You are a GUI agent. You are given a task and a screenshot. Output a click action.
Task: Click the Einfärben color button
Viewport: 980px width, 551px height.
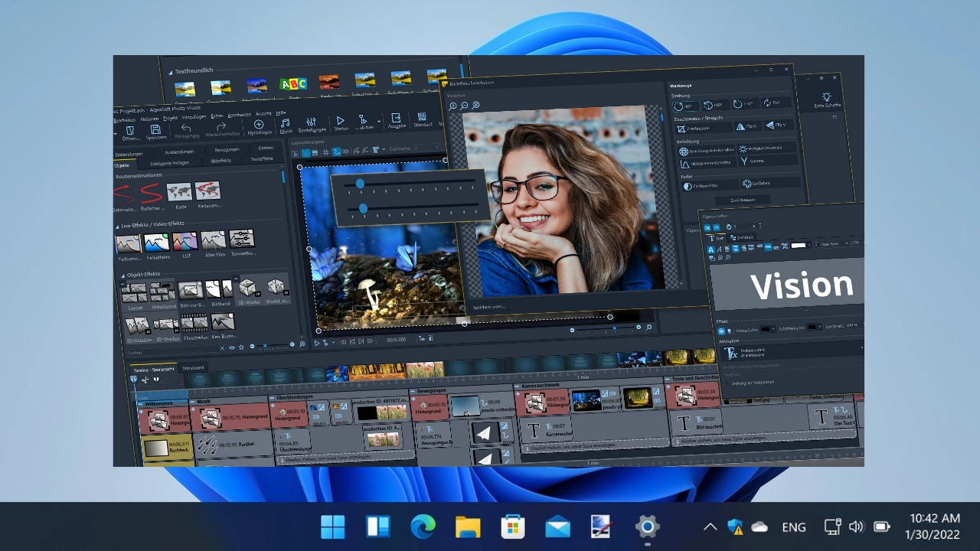pos(771,183)
